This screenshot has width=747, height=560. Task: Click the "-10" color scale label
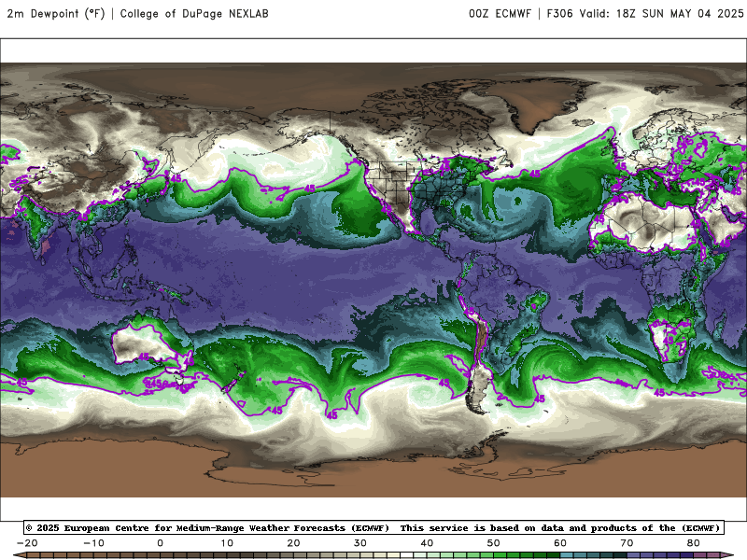pyautogui.click(x=93, y=543)
